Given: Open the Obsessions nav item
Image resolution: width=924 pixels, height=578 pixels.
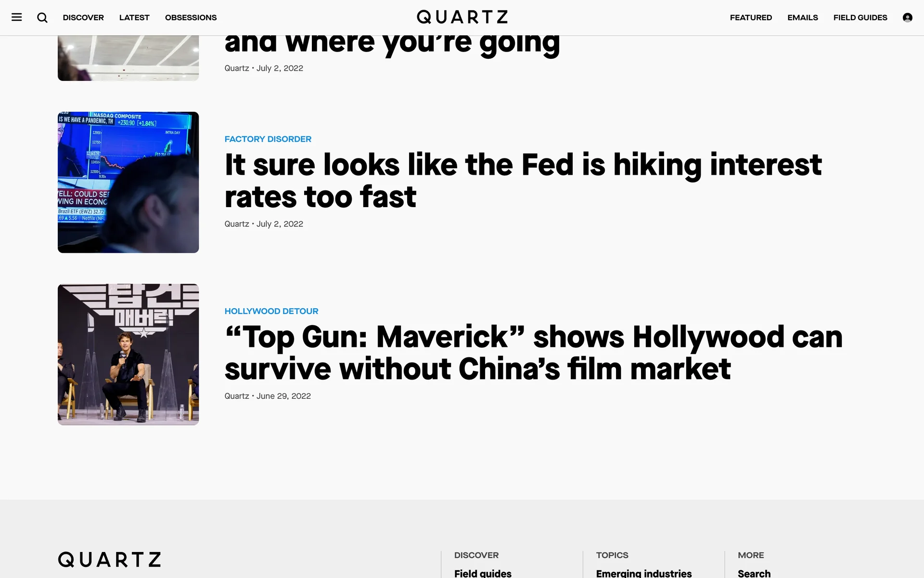Looking at the screenshot, I should pyautogui.click(x=191, y=17).
